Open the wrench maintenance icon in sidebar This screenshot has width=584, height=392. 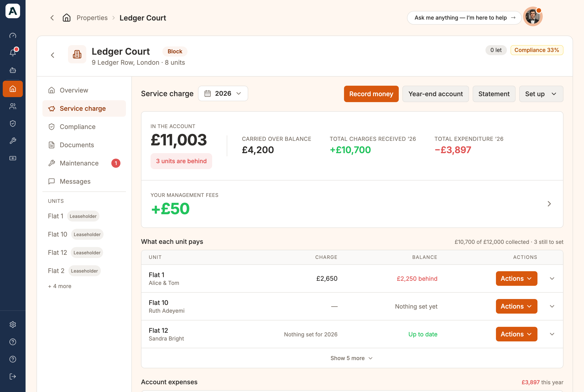pyautogui.click(x=13, y=141)
